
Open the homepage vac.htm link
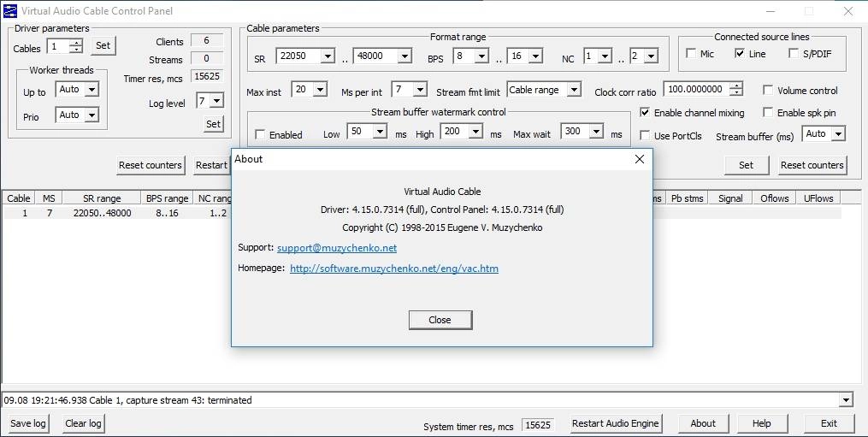394,269
